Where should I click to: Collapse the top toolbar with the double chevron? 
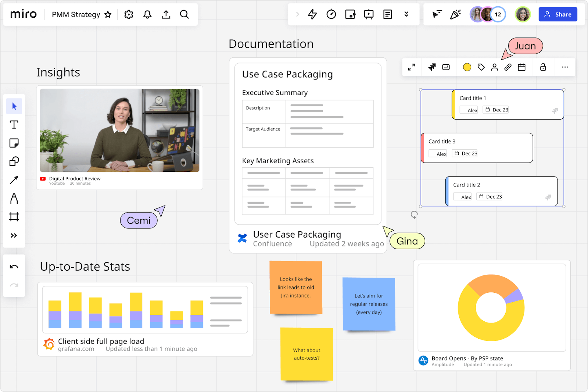point(406,14)
